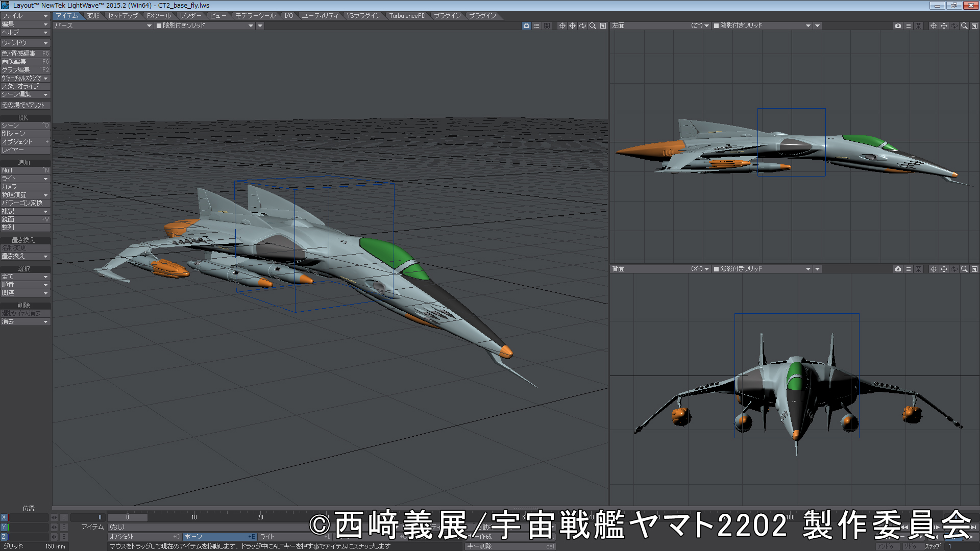Open パース view type dropdown

coord(103,26)
